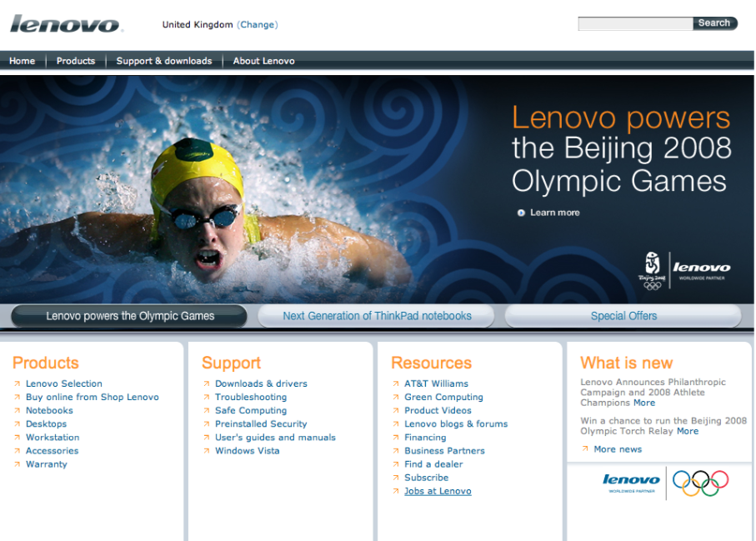Screen dimensions: 756x541
Task: Open User's guides and manuals
Action: coord(275,438)
